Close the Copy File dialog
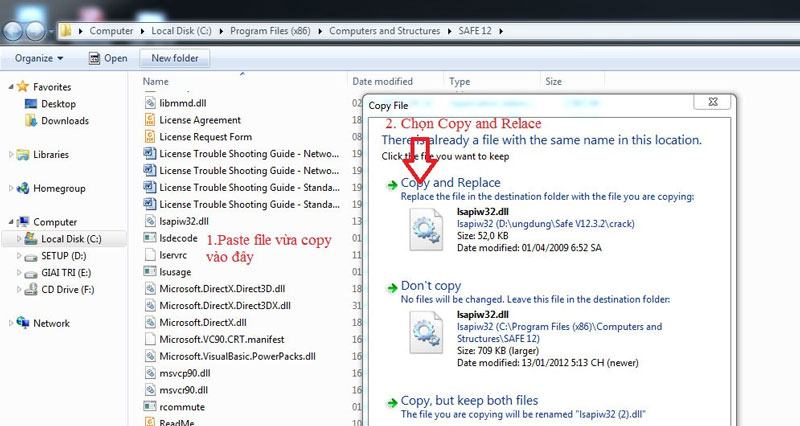 coord(713,102)
